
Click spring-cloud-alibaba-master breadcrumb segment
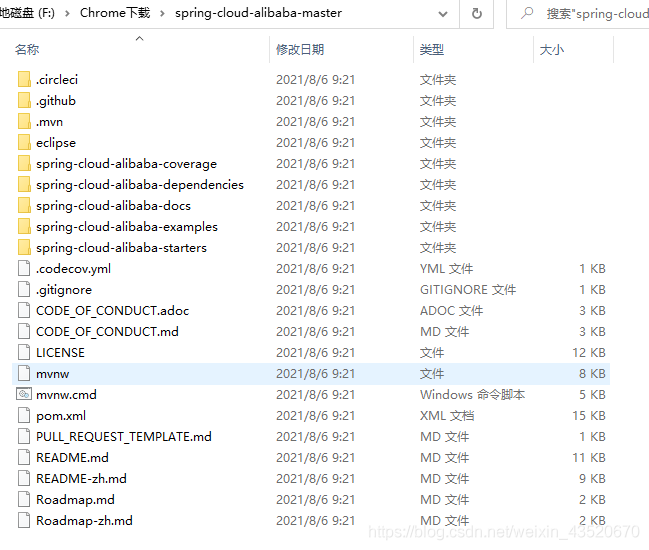click(x=258, y=13)
